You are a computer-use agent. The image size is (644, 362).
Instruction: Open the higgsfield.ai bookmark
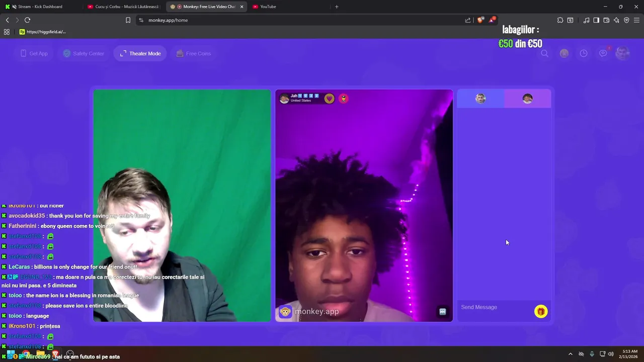[42, 32]
